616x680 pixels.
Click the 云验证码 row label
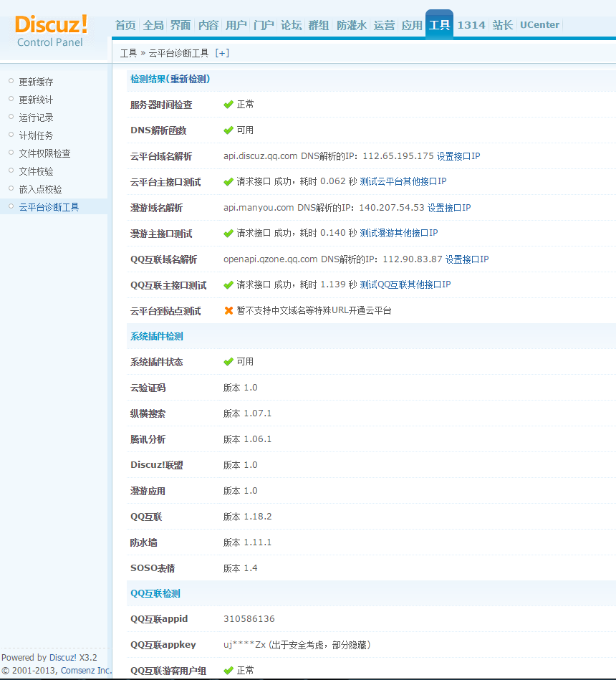pyautogui.click(x=148, y=388)
